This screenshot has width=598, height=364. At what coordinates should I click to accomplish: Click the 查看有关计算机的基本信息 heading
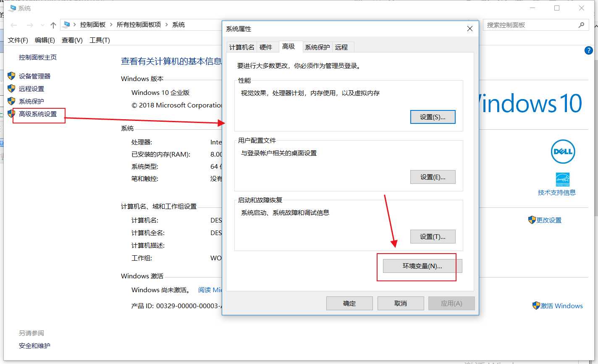[171, 61]
